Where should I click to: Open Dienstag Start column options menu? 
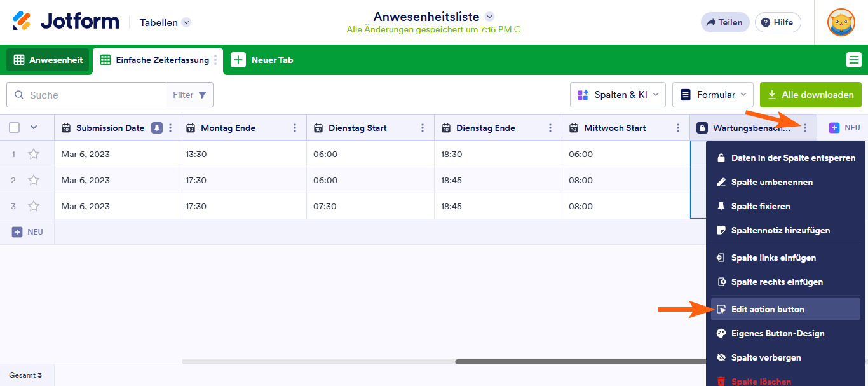(423, 128)
